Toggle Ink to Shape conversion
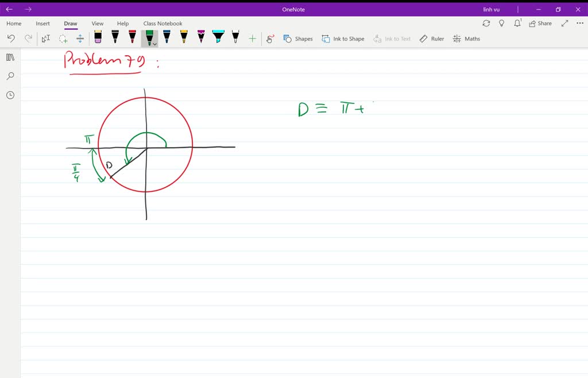Screen dimensions: 588x378 coord(343,38)
